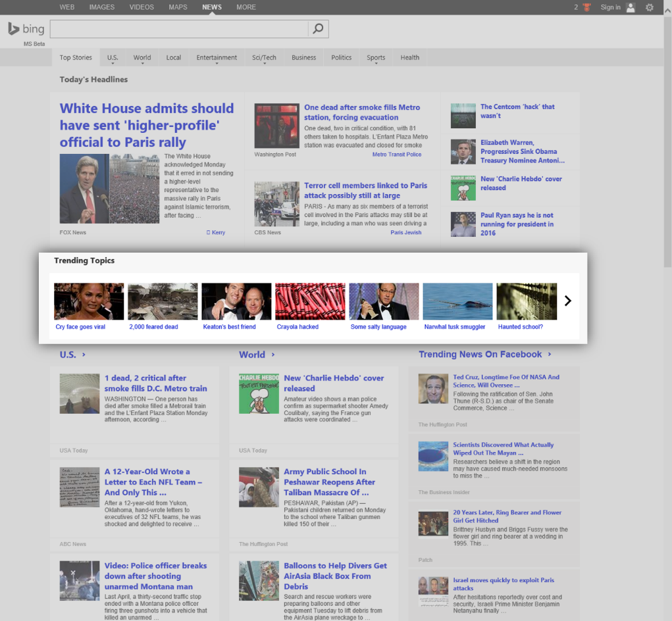
Task: Click the Trending Topics right arrow
Action: click(567, 301)
